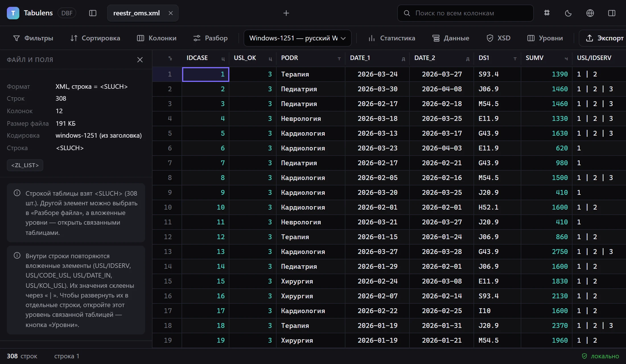This screenshot has width=626, height=364.
Task: Click the SUMV column header
Action: (x=547, y=58)
